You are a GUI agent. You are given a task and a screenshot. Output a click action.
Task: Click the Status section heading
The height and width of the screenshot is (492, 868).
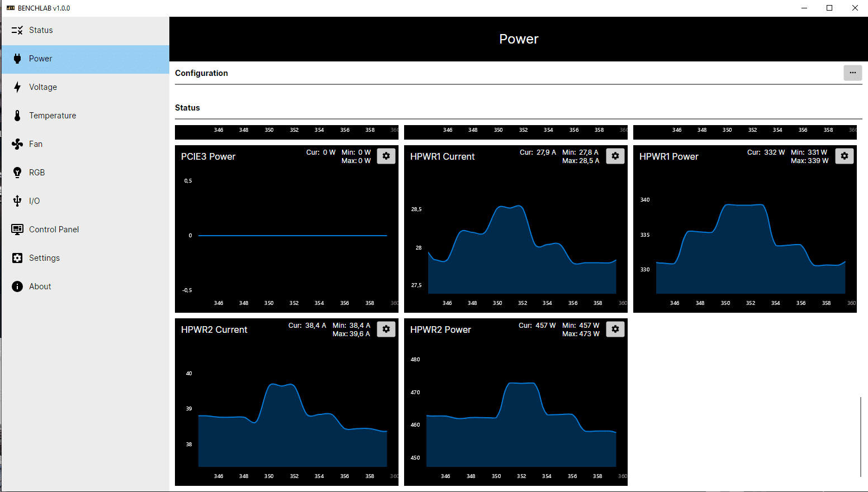187,108
